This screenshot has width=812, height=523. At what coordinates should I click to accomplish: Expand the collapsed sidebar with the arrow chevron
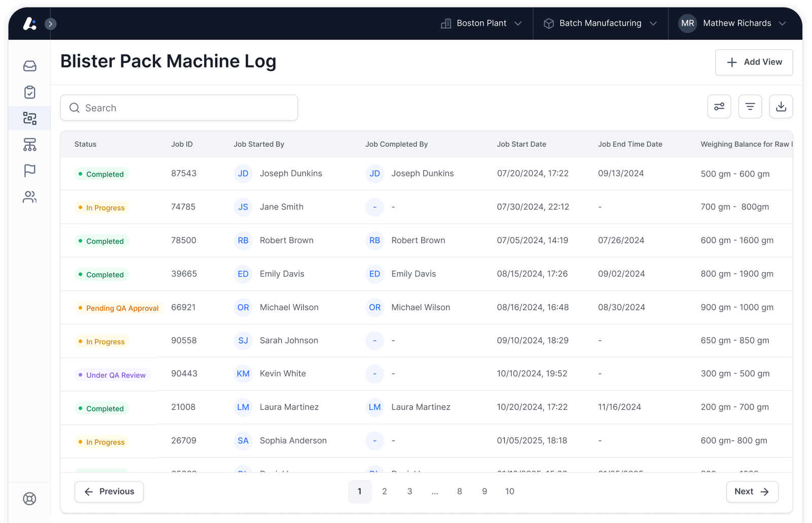coord(50,23)
